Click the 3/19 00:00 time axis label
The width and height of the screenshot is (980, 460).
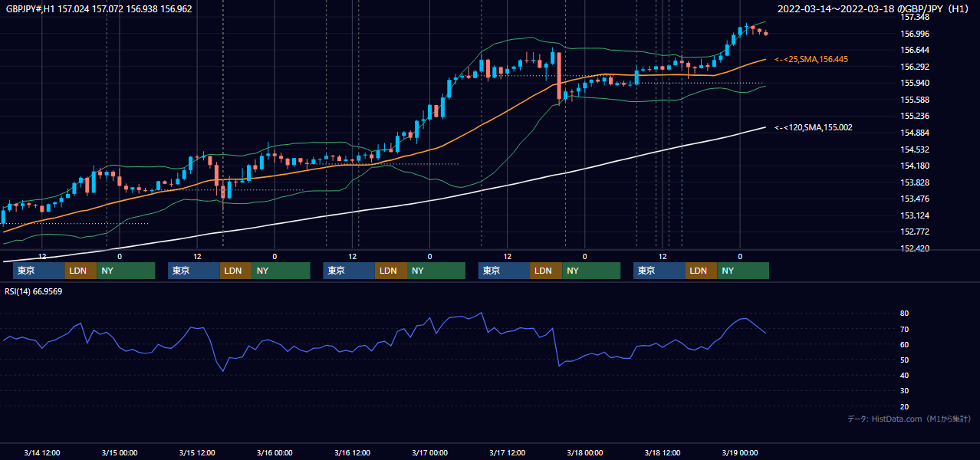(740, 452)
